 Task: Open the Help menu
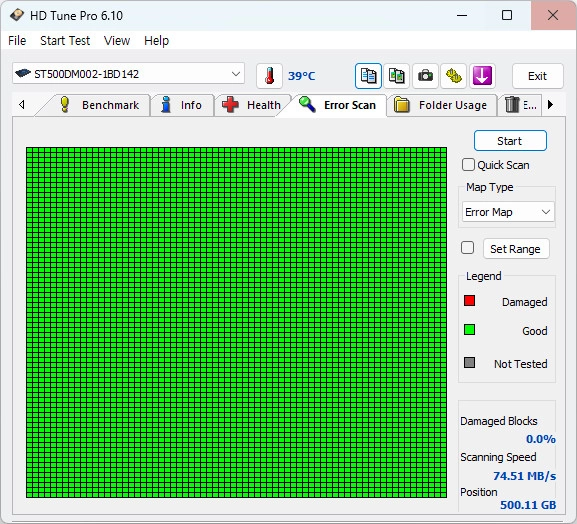coord(156,40)
